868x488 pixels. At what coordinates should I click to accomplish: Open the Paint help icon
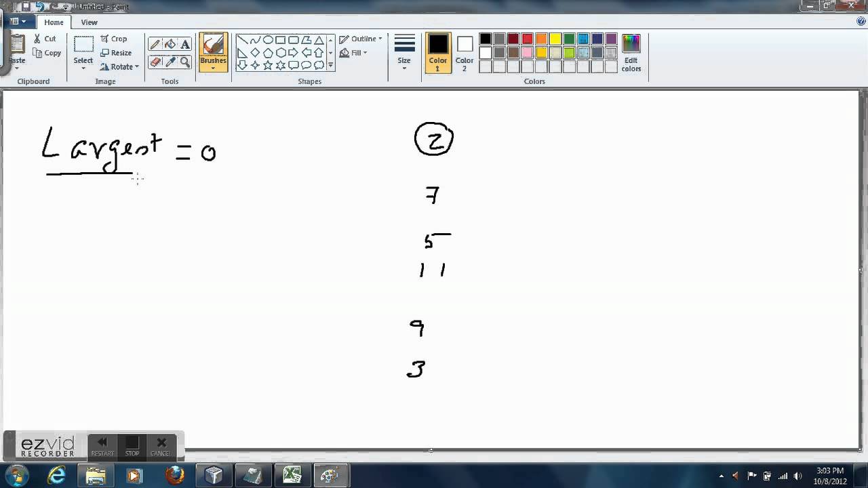tap(861, 22)
